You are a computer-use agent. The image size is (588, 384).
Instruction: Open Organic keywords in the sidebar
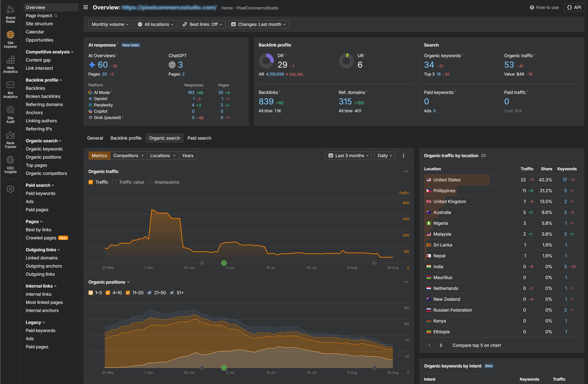click(44, 149)
